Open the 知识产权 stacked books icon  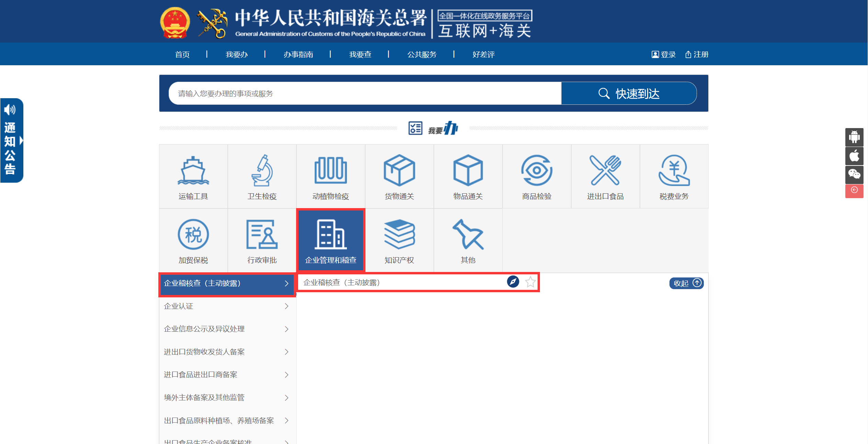click(399, 235)
